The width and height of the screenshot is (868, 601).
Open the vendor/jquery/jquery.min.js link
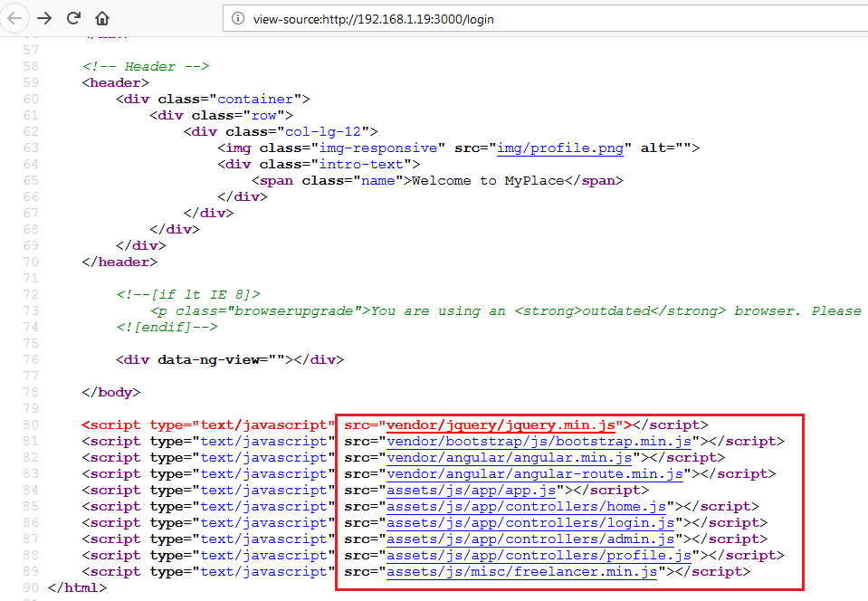[x=502, y=425]
